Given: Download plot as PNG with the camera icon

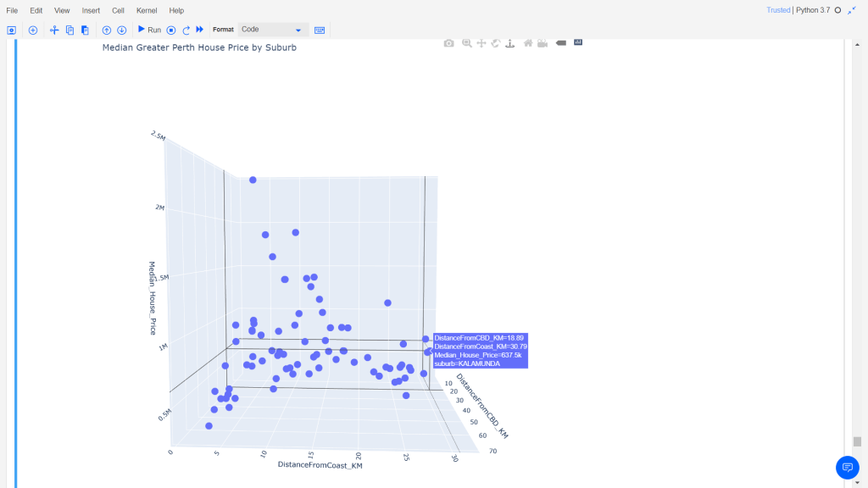Looking at the screenshot, I should (449, 43).
